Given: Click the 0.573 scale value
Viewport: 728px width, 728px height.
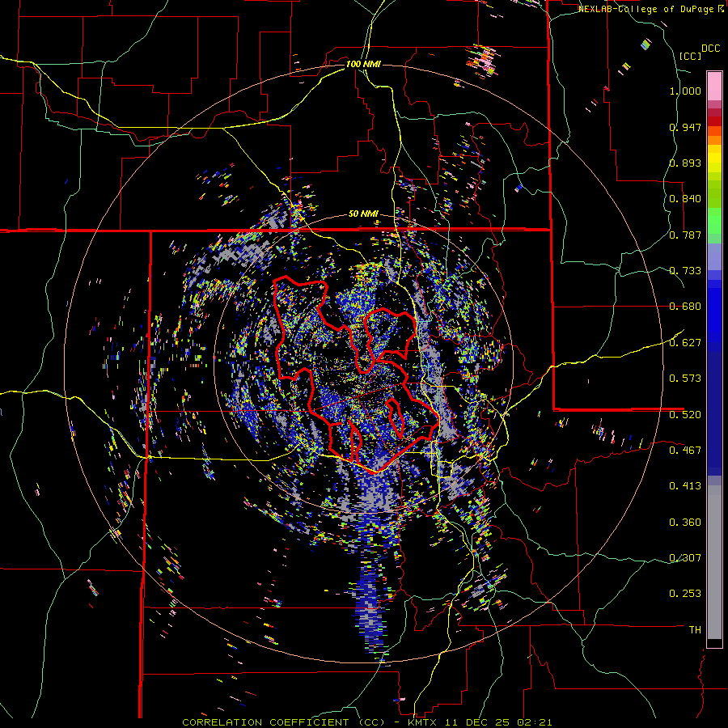Looking at the screenshot, I should click(x=685, y=379).
